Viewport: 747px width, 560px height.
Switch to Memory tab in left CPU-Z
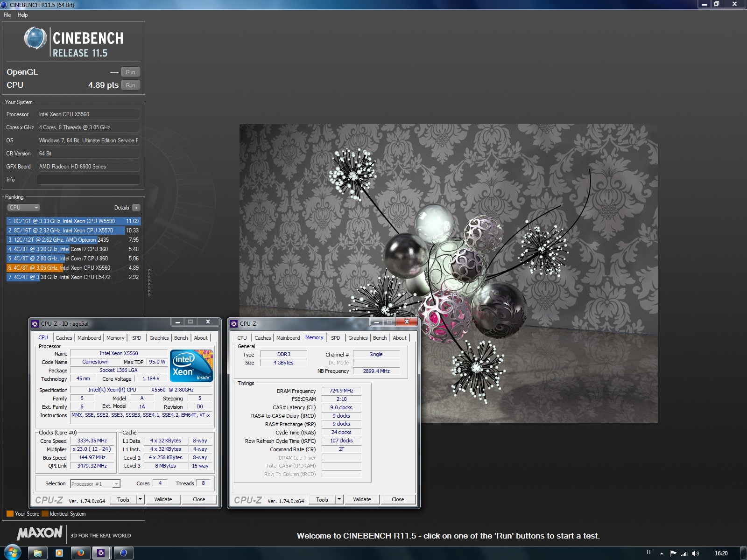pyautogui.click(x=115, y=338)
